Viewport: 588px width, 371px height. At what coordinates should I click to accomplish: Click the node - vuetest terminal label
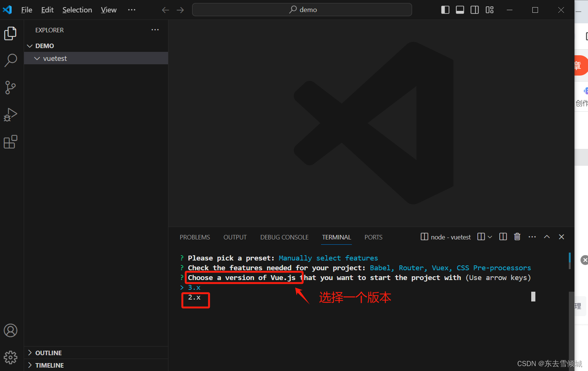[x=446, y=237]
